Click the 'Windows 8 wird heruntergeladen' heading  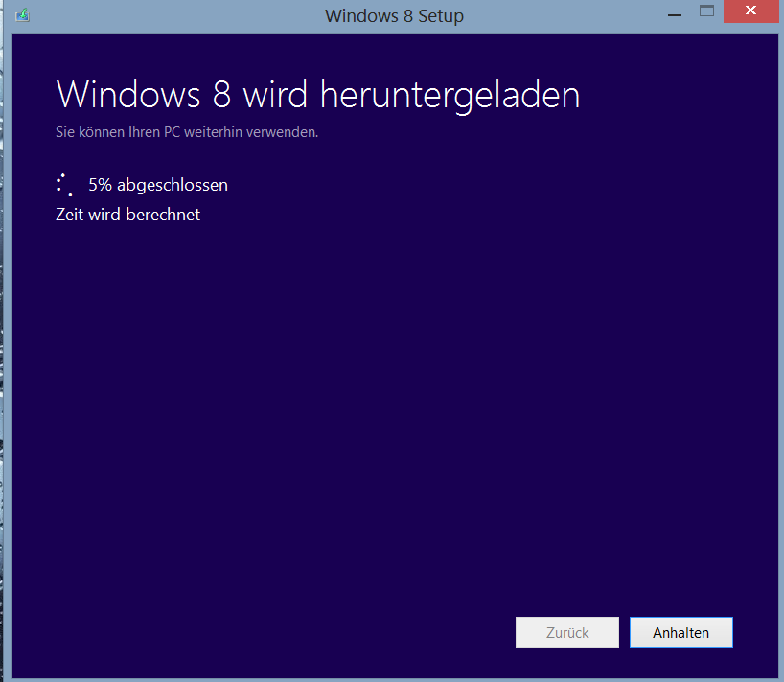[318, 95]
